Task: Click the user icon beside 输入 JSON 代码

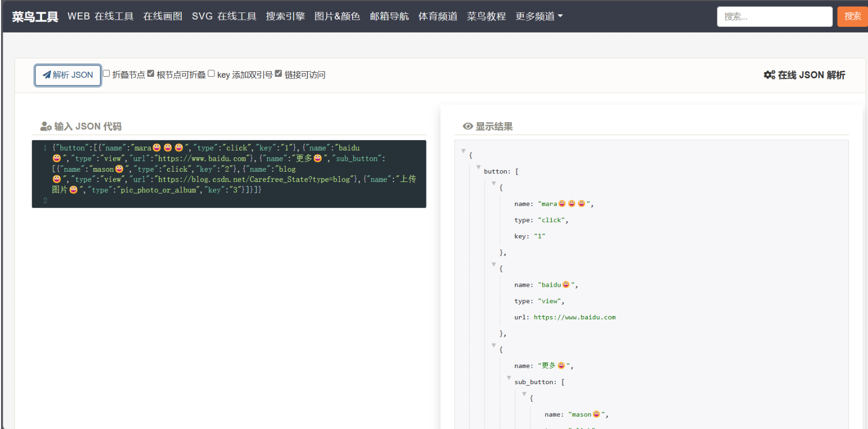Action: pos(46,126)
